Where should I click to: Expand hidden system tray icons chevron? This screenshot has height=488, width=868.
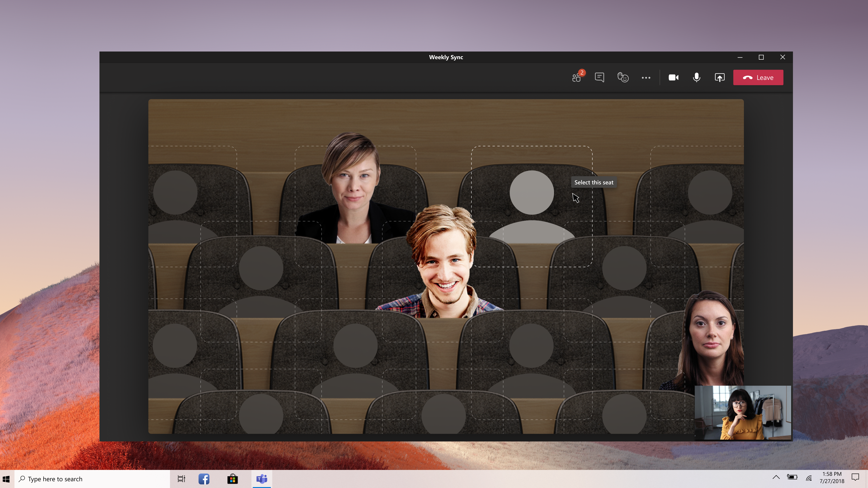pos(776,477)
